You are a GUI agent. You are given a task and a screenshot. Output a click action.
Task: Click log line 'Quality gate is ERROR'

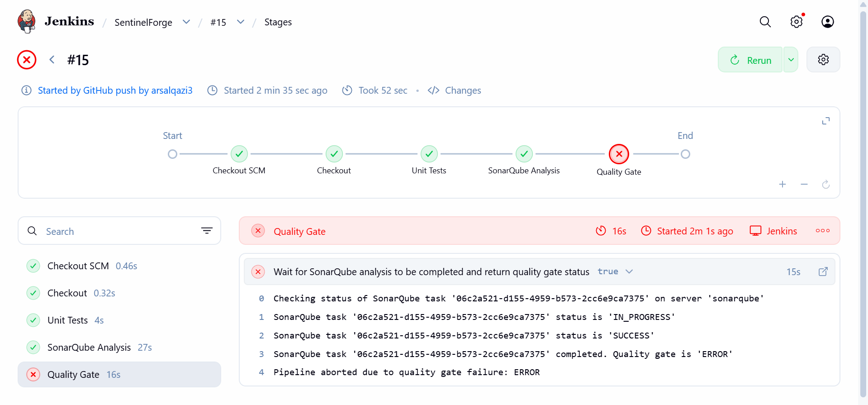[503, 354]
